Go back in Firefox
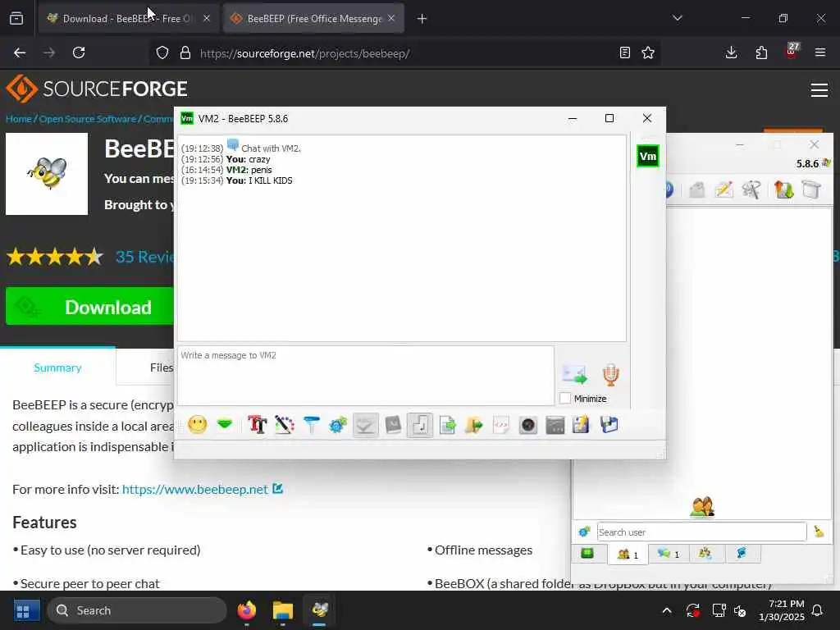 point(20,52)
